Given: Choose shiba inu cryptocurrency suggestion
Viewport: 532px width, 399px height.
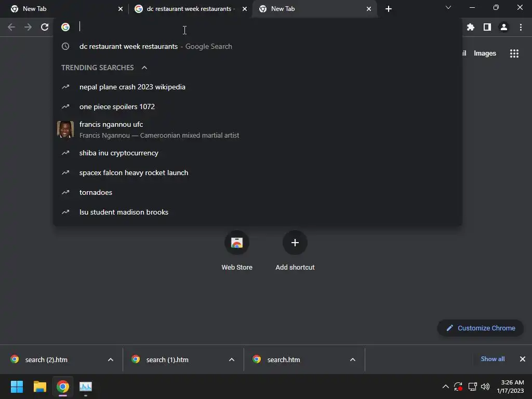Looking at the screenshot, I should tap(258, 153).
